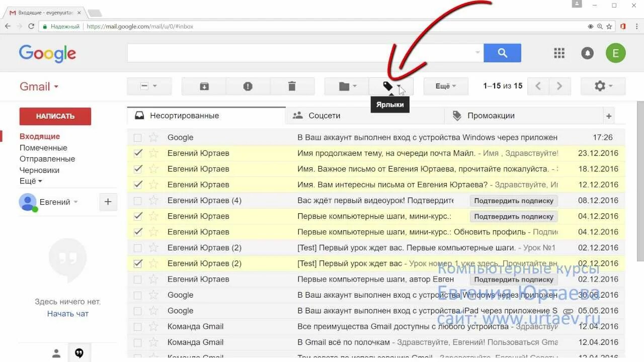
Task: Click the Archive toolbar icon
Action: click(204, 86)
